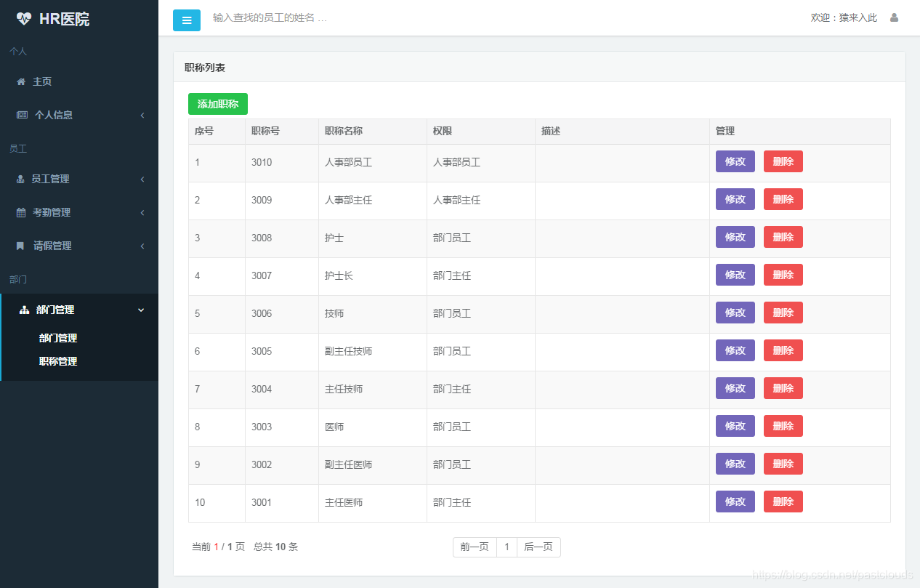Click the bookmark icon beside 请假管理
The height and width of the screenshot is (588, 920).
click(20, 246)
